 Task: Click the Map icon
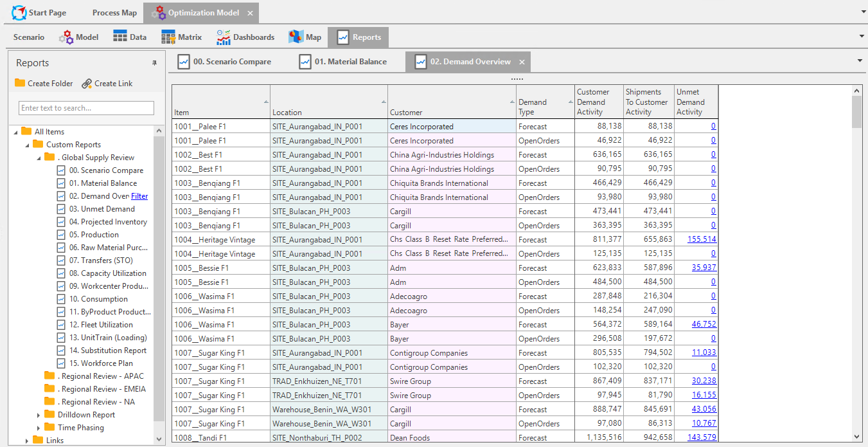[296, 37]
